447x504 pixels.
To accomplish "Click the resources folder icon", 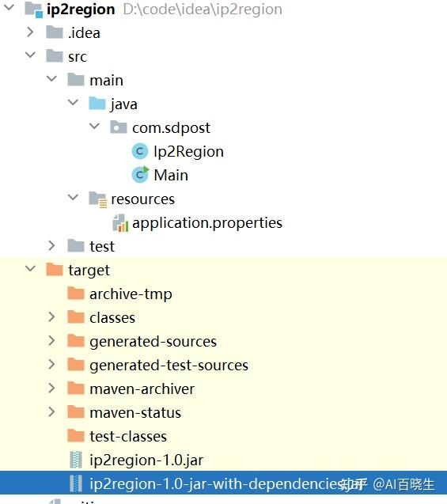I will click(x=97, y=199).
